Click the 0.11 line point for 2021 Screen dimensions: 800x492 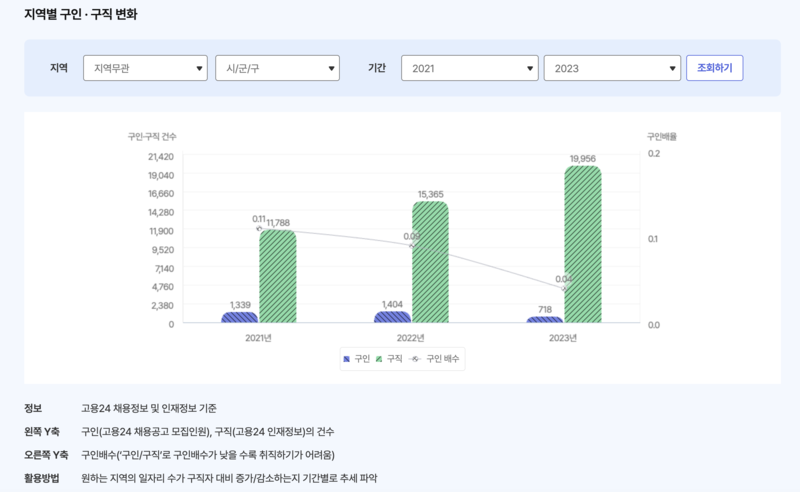point(259,229)
